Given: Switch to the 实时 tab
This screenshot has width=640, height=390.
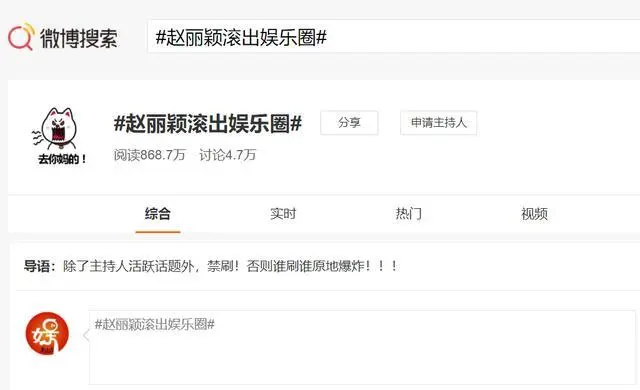Looking at the screenshot, I should pyautogui.click(x=283, y=214).
